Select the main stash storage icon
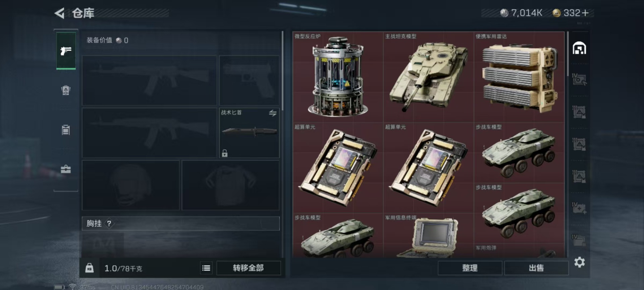The height and width of the screenshot is (290, 644). pyautogui.click(x=579, y=48)
